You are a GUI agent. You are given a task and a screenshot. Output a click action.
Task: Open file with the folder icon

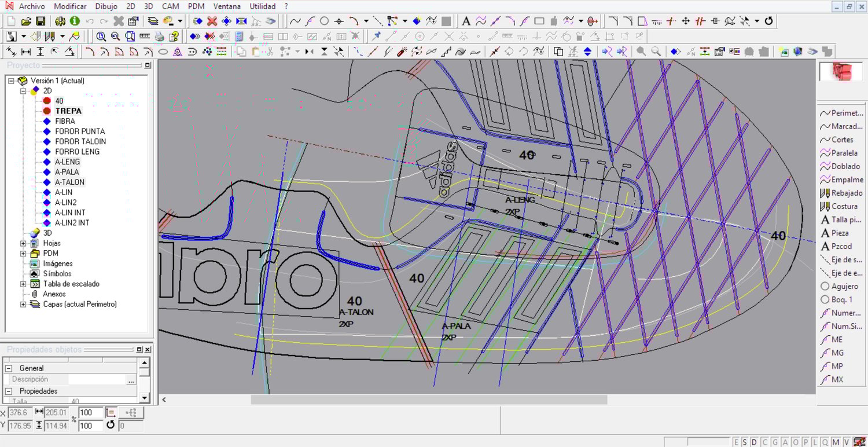point(26,21)
